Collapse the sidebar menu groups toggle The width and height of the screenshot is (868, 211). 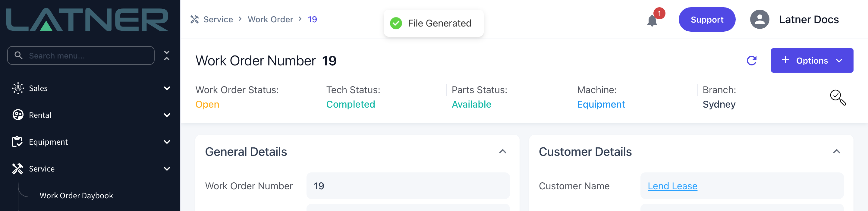coord(166,56)
